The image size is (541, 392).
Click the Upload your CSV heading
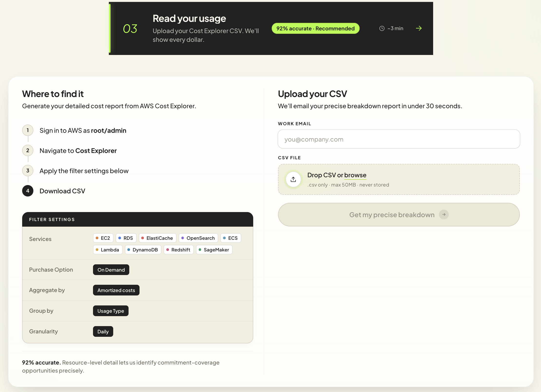pyautogui.click(x=312, y=94)
